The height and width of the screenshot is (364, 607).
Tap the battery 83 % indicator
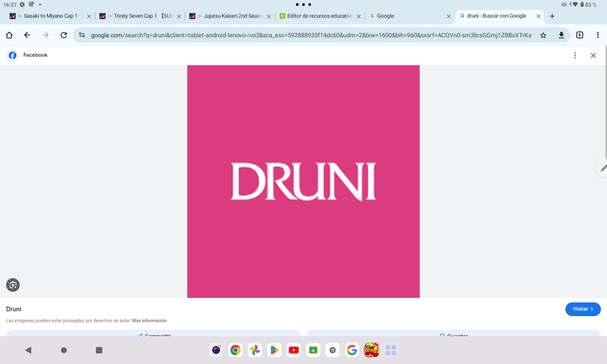click(x=588, y=5)
